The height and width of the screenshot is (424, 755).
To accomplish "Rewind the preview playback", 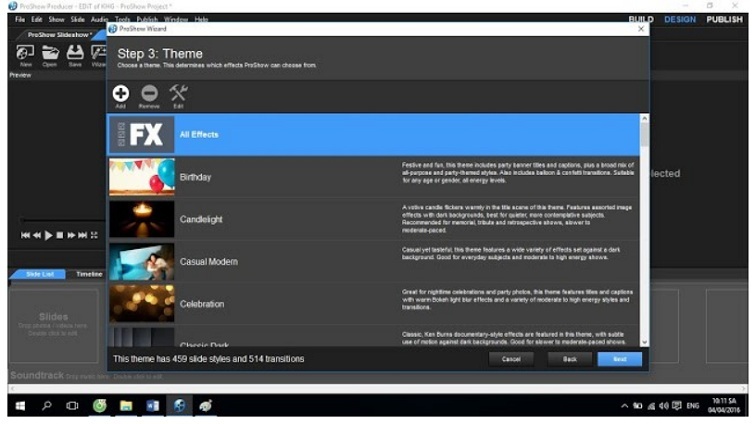I will (37, 235).
